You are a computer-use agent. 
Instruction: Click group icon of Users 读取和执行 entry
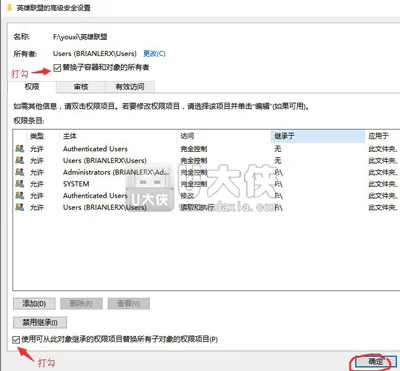pos(20,207)
